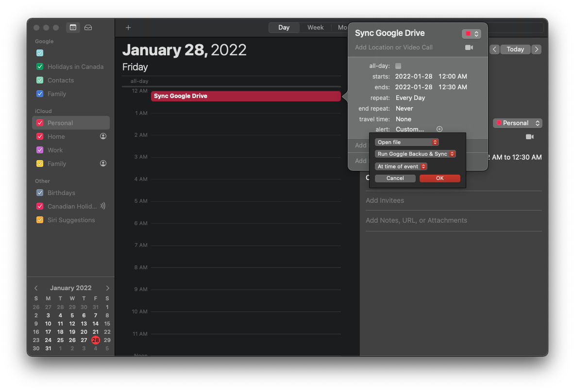Open the At time of event dropdown

click(401, 166)
